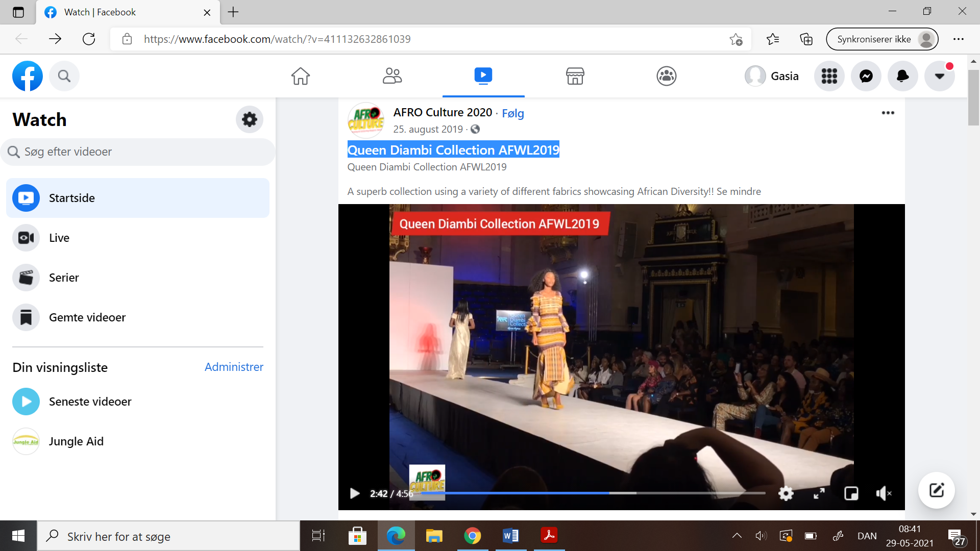Click the Facebook search magnifier icon

pos(64,77)
